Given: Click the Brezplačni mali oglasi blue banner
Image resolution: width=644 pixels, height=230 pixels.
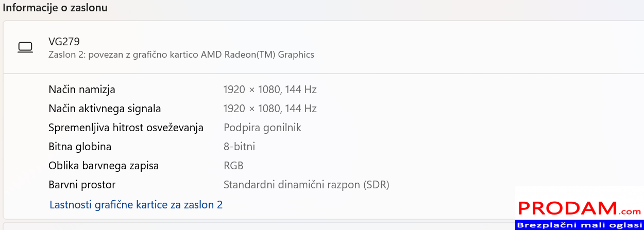Looking at the screenshot, I should 579,225.
